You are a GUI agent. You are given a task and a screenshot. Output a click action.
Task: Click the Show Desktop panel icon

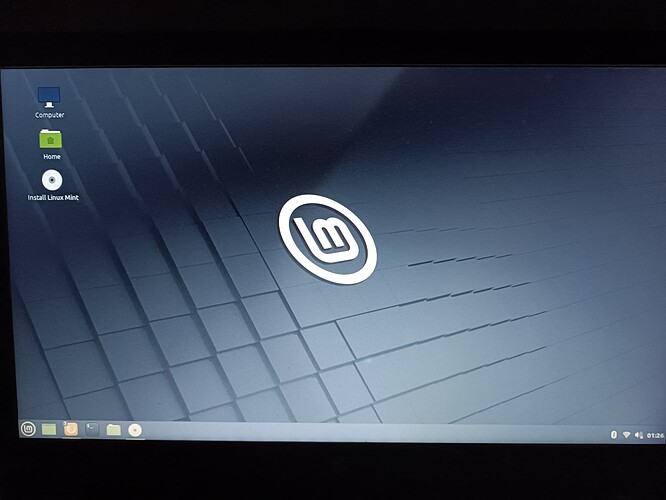tap(49, 429)
